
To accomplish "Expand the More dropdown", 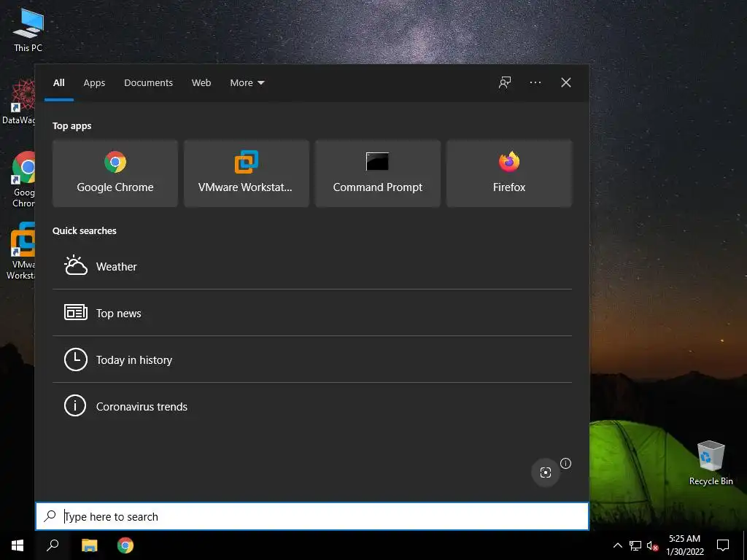I will click(x=247, y=83).
